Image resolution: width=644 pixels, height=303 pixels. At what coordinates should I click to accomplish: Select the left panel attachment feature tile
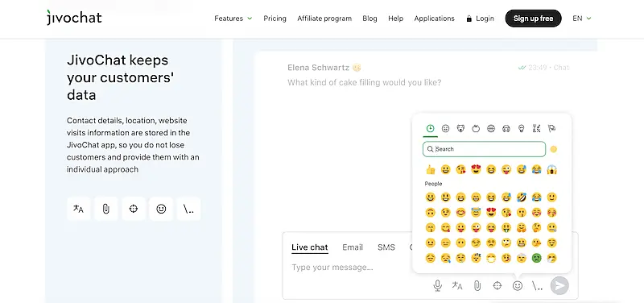[106, 209]
